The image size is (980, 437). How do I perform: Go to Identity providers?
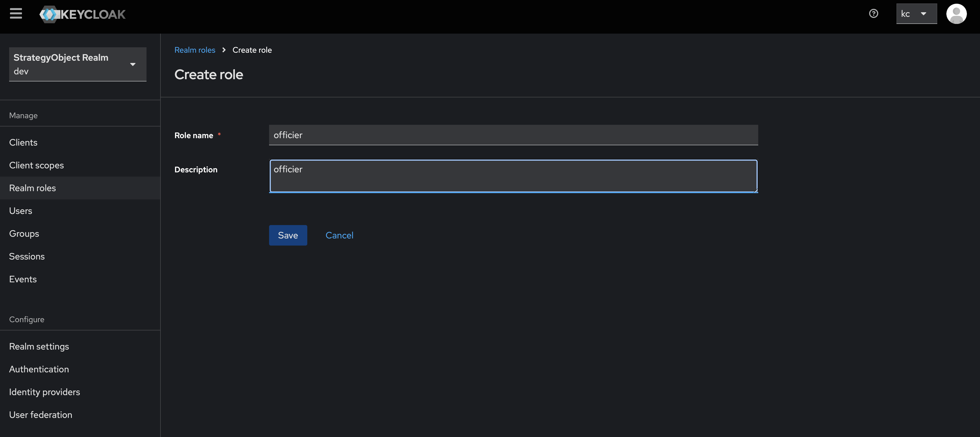[x=44, y=392]
